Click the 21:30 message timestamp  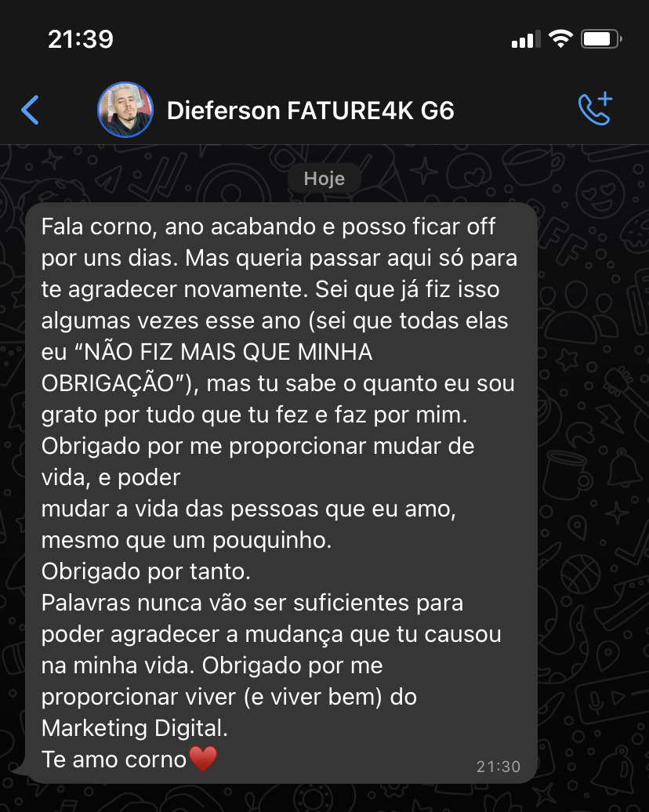click(x=499, y=767)
